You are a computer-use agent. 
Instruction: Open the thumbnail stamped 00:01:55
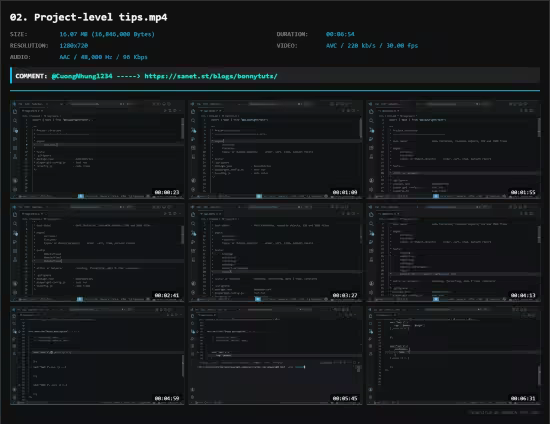coord(454,150)
